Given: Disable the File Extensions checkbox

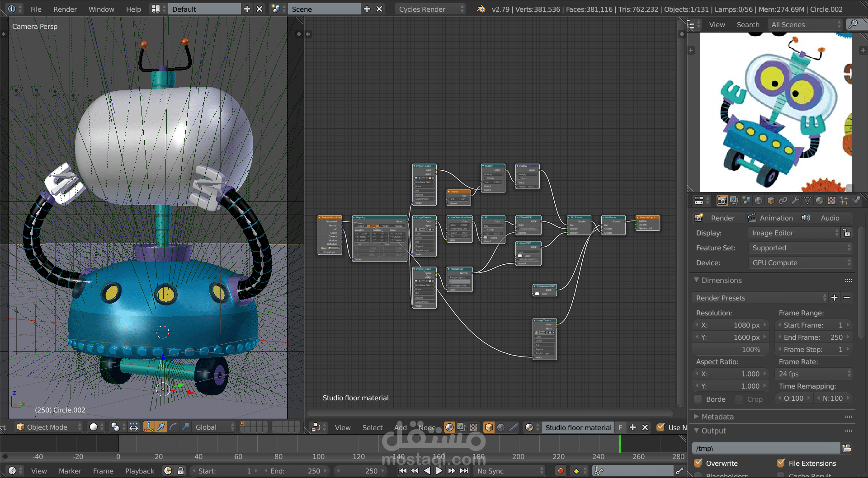Looking at the screenshot, I should 781,463.
